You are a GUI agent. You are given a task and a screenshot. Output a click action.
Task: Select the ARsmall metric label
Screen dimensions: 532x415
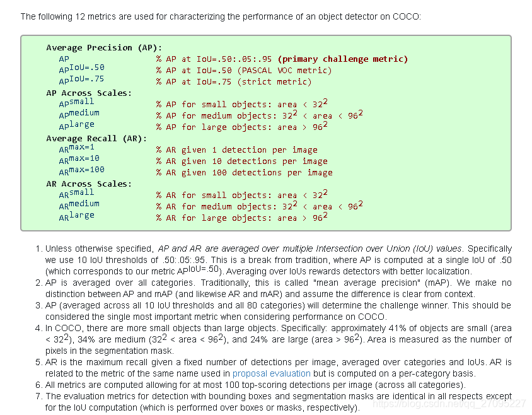[76, 194]
